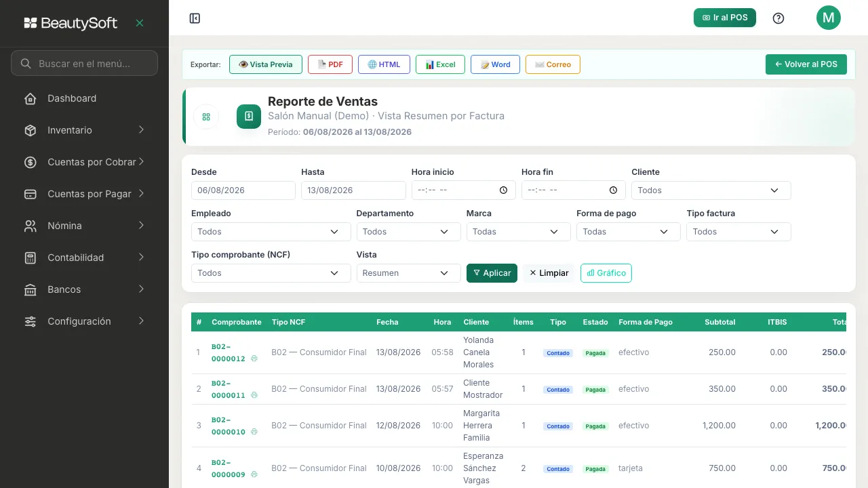
Task: Open the Marca dropdown
Action: [518, 232]
